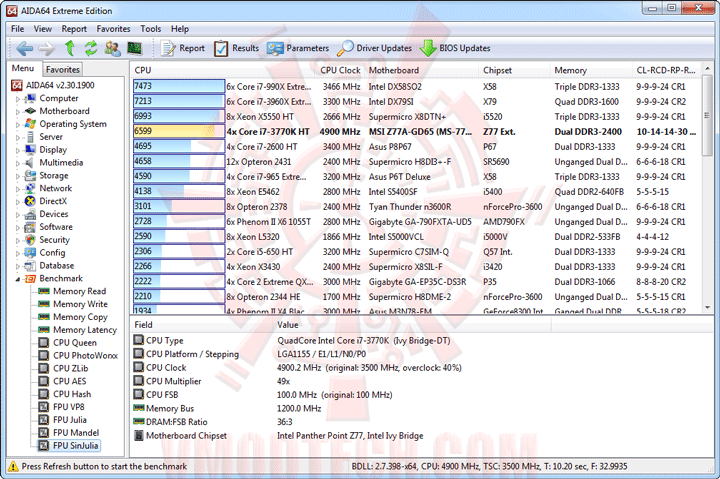Open the File menu
720x479 pixels.
(17, 29)
